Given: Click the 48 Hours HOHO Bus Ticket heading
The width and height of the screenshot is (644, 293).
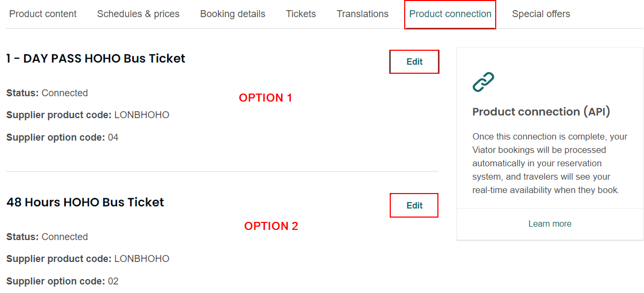Looking at the screenshot, I should [85, 202].
